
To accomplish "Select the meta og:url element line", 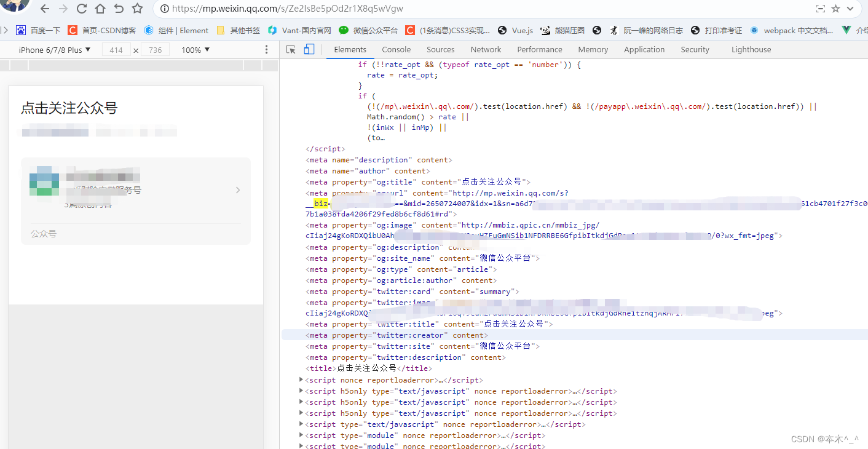I will click(x=587, y=204).
